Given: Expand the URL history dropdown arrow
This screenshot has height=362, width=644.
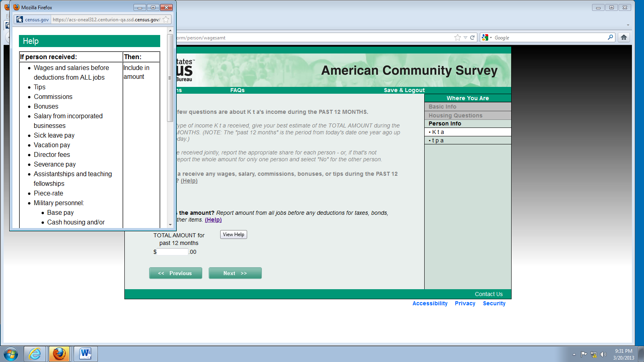Looking at the screenshot, I should click(x=465, y=37).
